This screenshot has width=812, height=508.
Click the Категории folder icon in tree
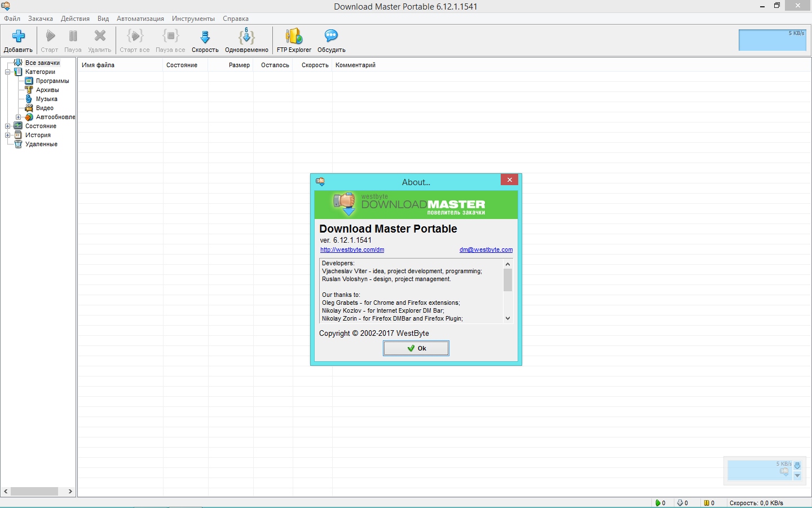pos(18,72)
